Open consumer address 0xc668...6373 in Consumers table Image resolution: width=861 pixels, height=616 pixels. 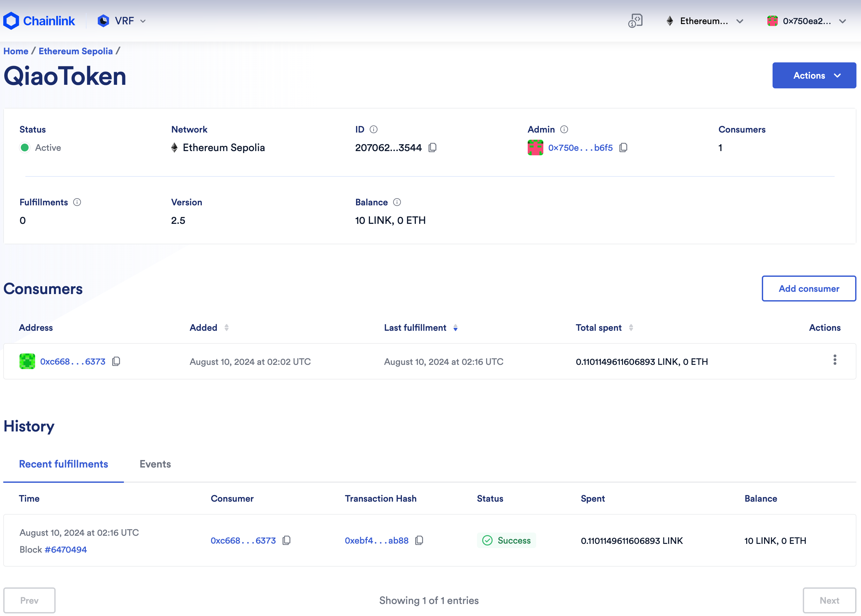(73, 362)
